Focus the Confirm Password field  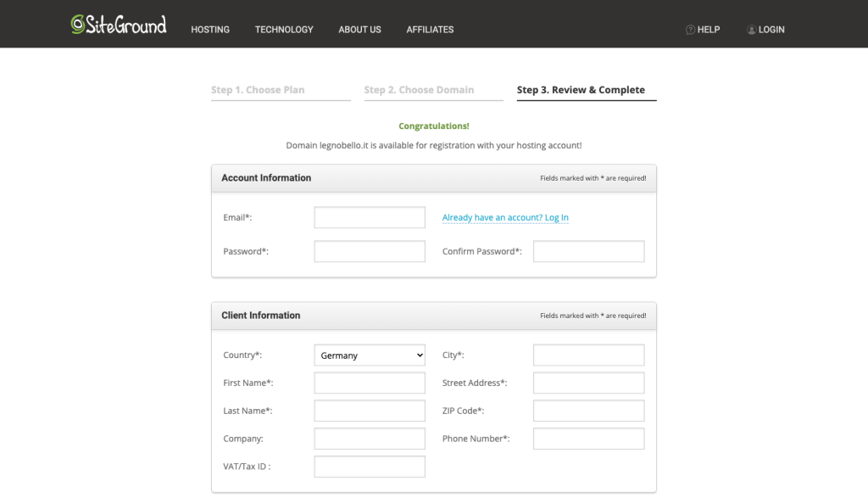589,251
